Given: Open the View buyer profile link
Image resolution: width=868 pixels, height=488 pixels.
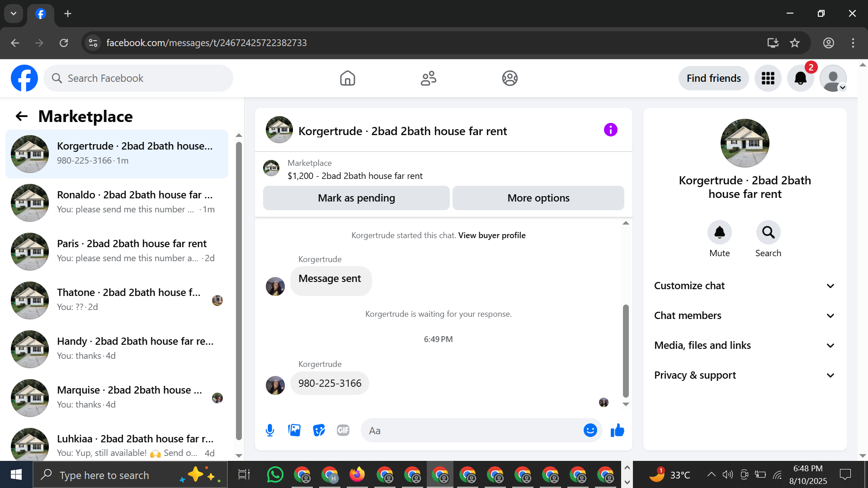Looking at the screenshot, I should 491,235.
